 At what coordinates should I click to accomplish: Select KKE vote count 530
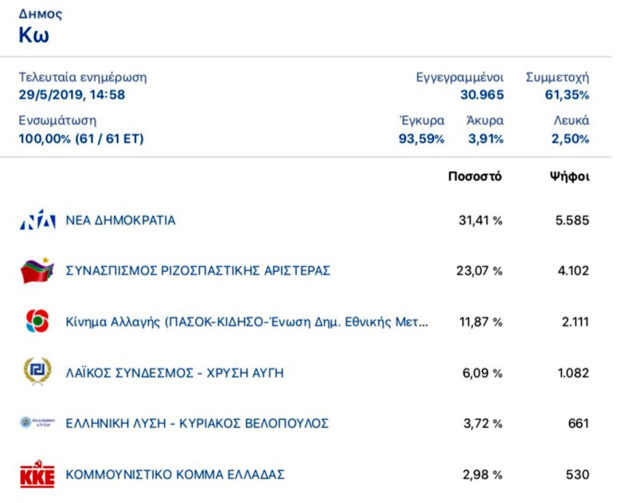coord(578,474)
